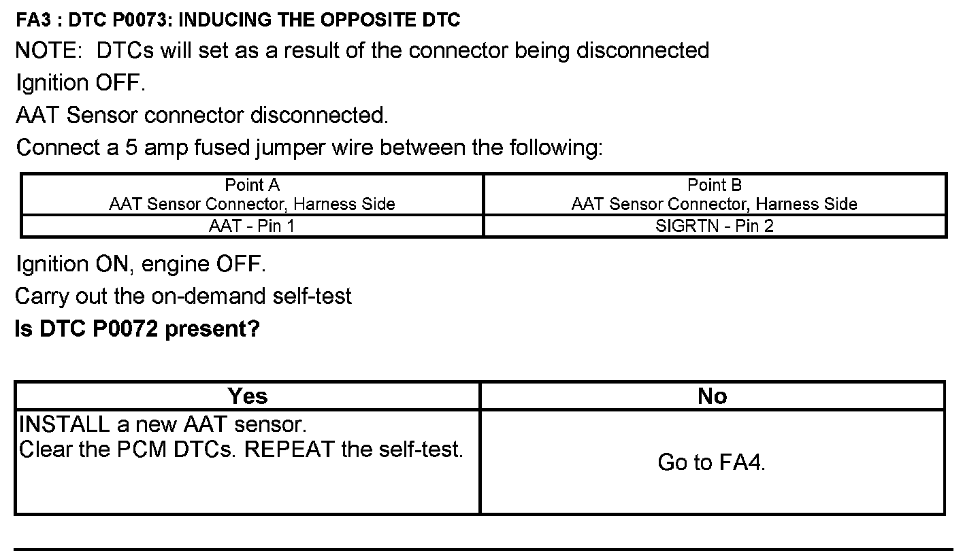Image resolution: width=980 pixels, height=559 pixels.
Task: Select "Ignition ON, engine OFF." step
Action: (x=140, y=264)
